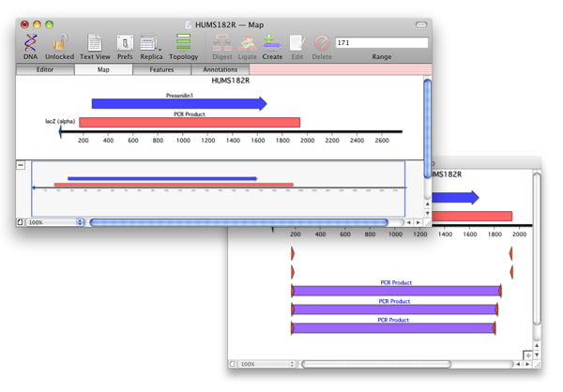Click the DNA toolbar icon
This screenshot has height=392, width=563.
[x=31, y=43]
